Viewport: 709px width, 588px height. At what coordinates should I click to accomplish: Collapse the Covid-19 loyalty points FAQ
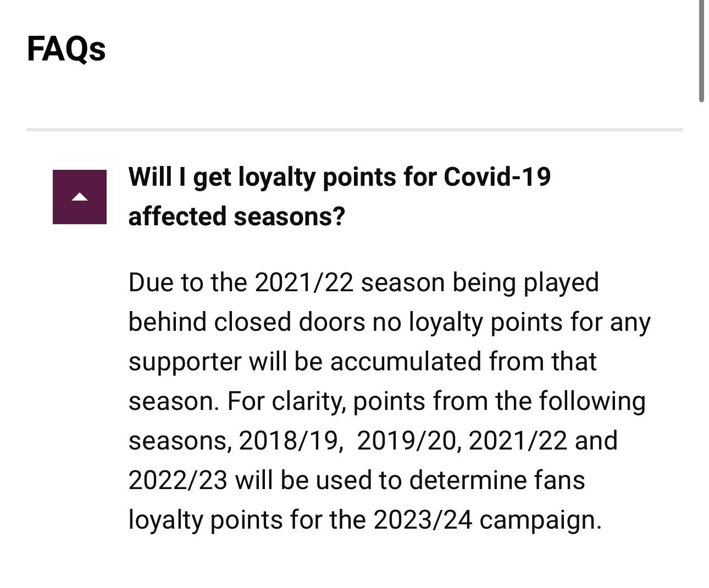[80, 197]
